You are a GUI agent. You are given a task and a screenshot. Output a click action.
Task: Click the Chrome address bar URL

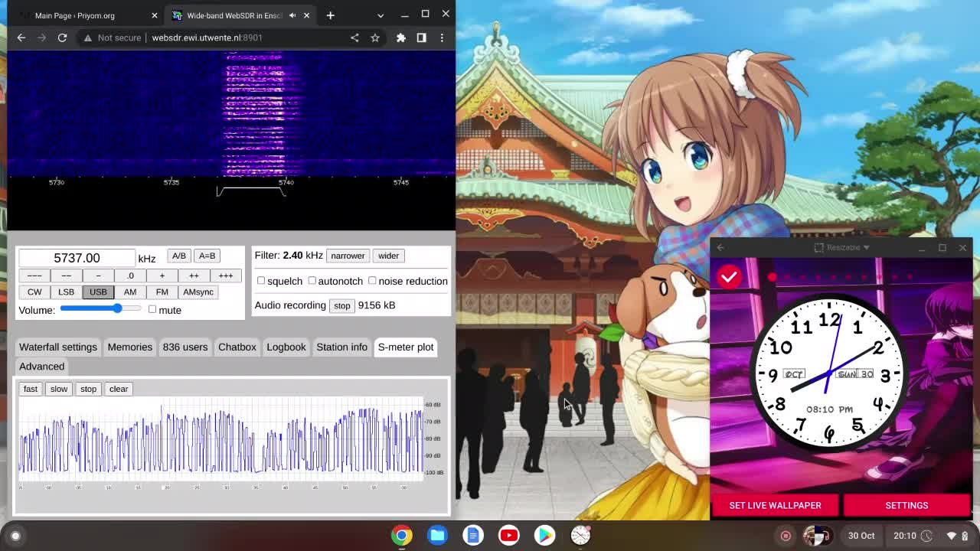click(207, 37)
